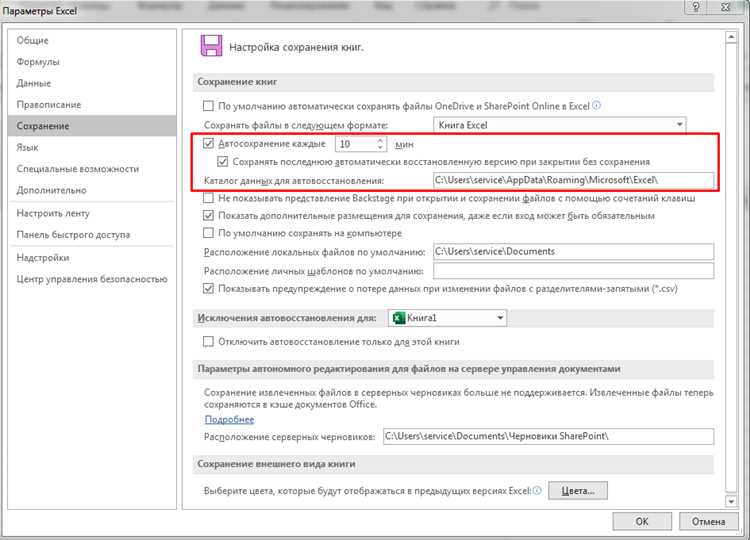Open the Цвета... color picker button
This screenshot has width=750, height=540.
click(578, 491)
